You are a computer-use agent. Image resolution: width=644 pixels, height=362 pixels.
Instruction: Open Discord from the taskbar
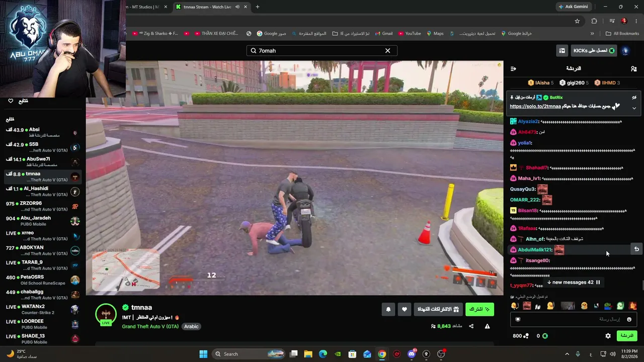(412, 354)
